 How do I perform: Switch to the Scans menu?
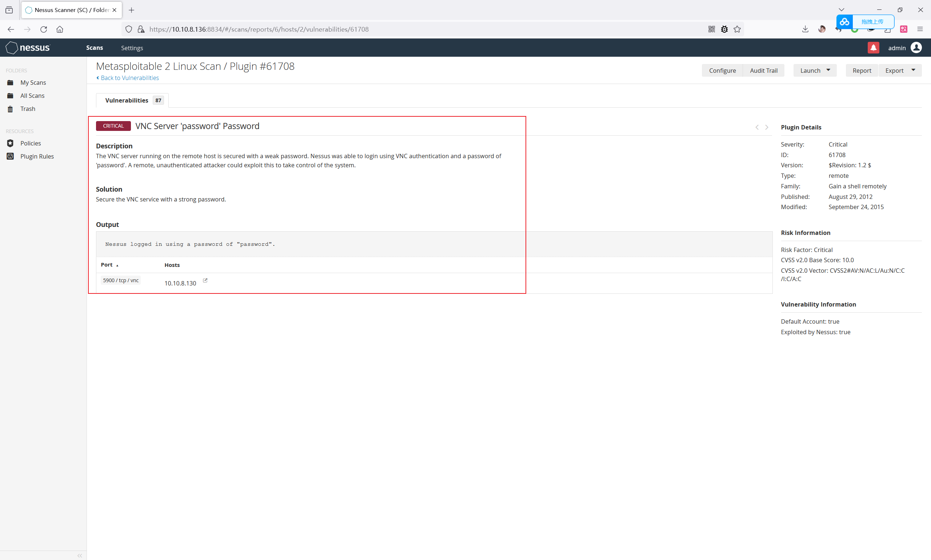click(x=94, y=48)
